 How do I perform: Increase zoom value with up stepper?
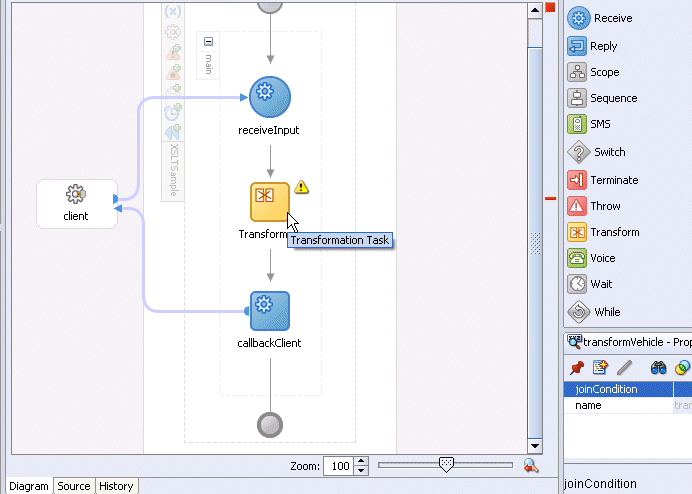(361, 461)
